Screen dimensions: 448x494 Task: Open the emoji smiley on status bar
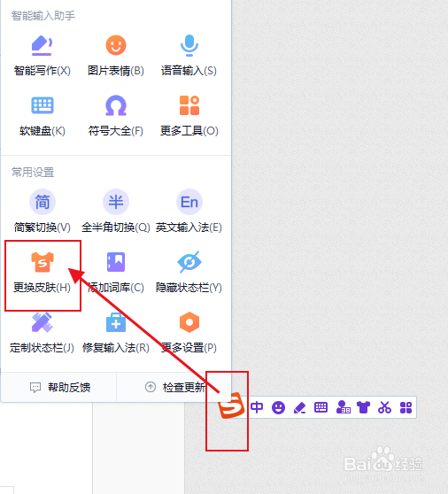(x=278, y=407)
